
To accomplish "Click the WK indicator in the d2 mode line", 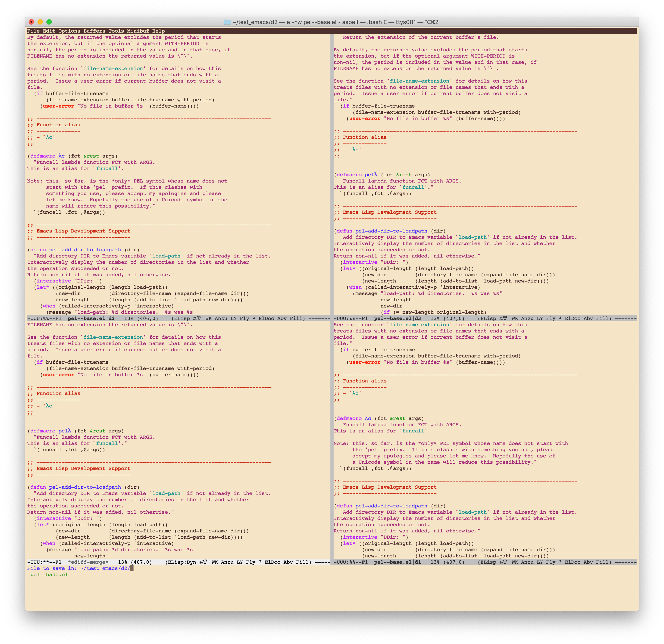I will coord(208,318).
